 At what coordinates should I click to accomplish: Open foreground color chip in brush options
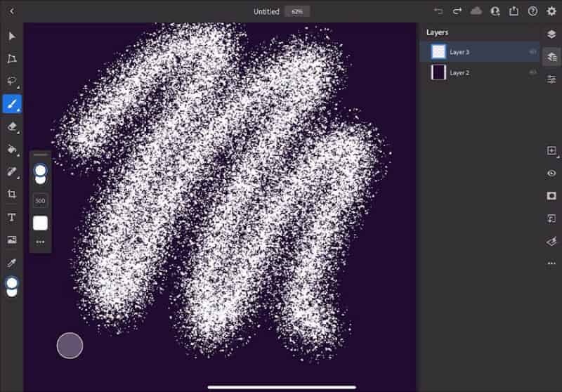[40, 170]
